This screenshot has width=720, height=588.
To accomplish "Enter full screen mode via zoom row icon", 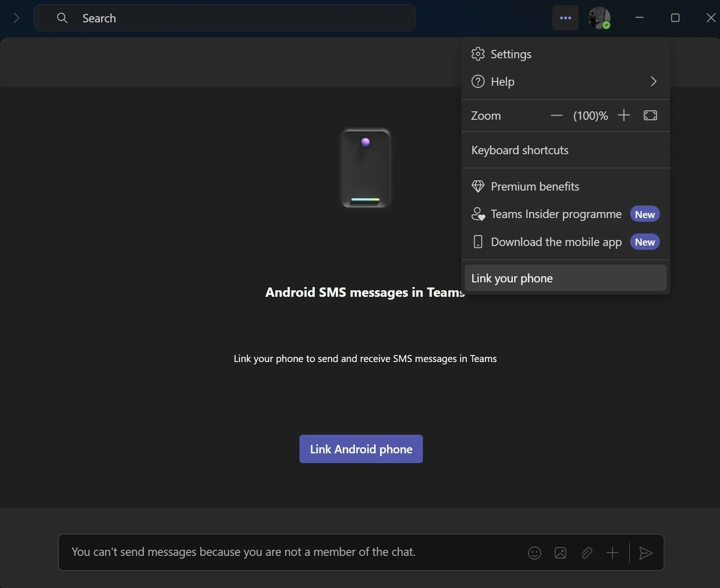I will pyautogui.click(x=650, y=116).
